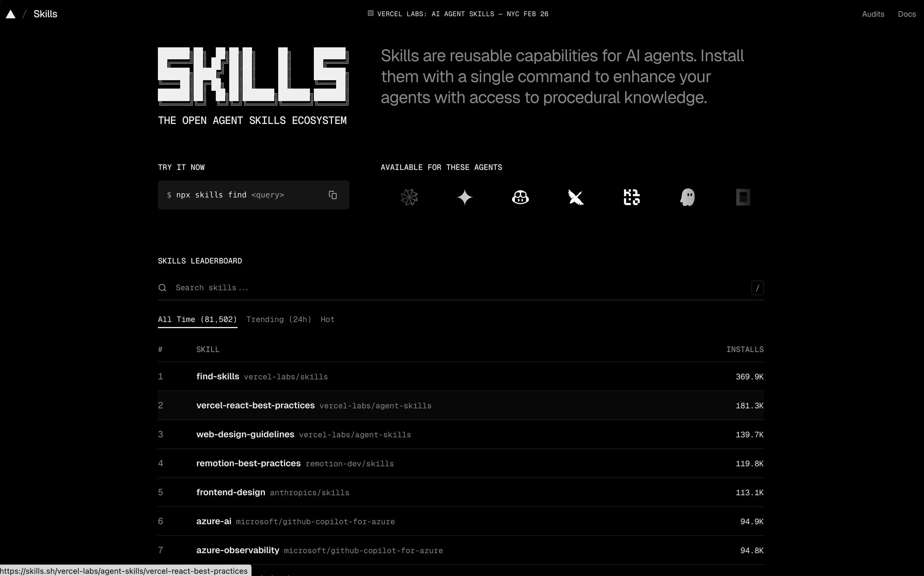Select the faded OpenCode square agent icon
The height and width of the screenshot is (576, 924).
(x=743, y=197)
